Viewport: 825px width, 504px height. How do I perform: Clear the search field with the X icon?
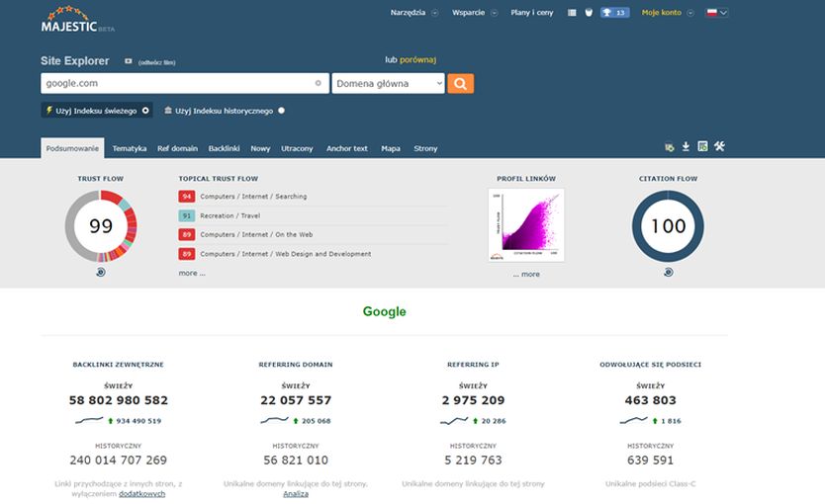coord(318,84)
